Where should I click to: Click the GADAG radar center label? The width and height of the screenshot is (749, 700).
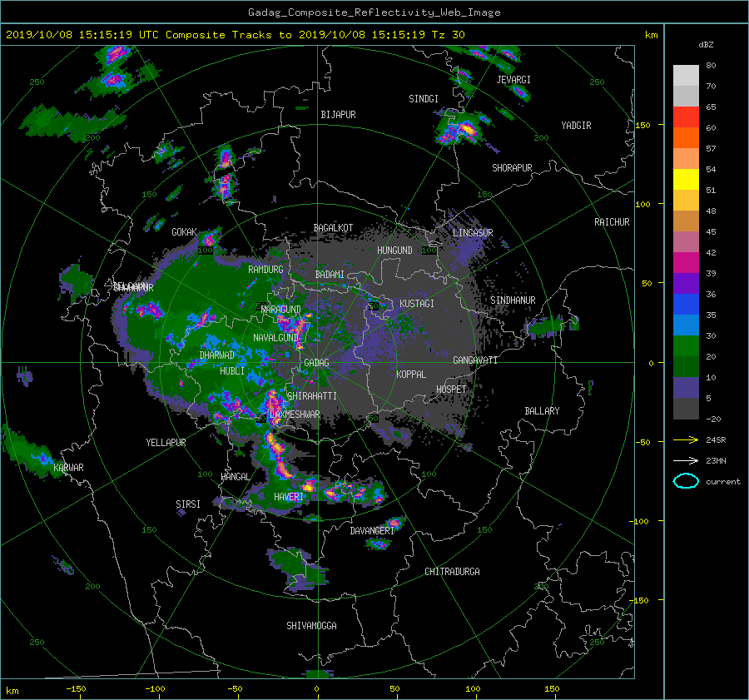click(x=316, y=363)
